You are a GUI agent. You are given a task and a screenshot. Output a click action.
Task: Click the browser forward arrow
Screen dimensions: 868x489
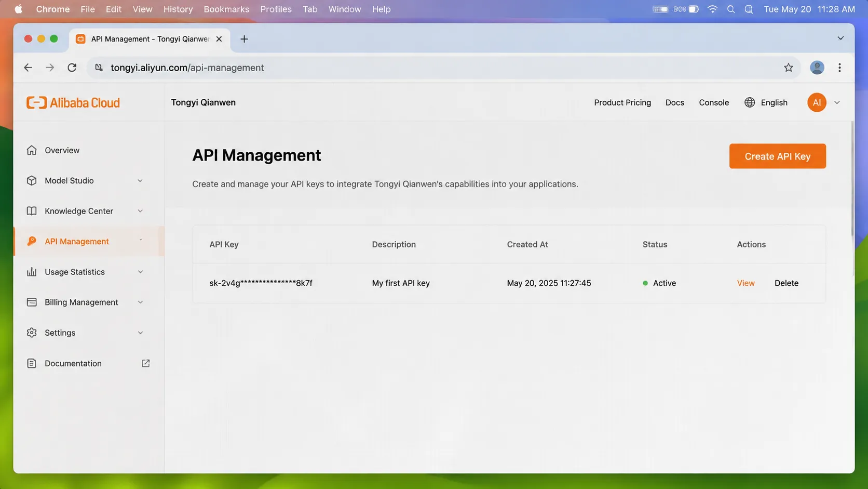coord(50,68)
